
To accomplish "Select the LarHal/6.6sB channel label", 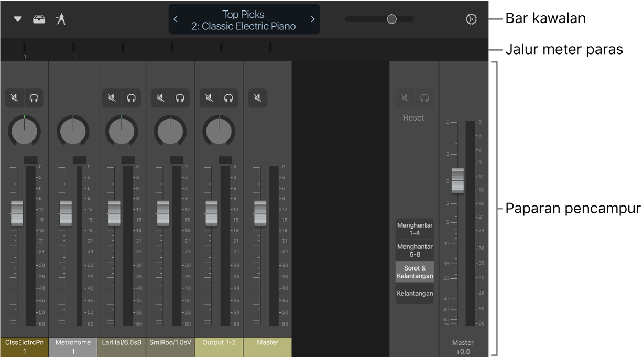I will 122,347.
